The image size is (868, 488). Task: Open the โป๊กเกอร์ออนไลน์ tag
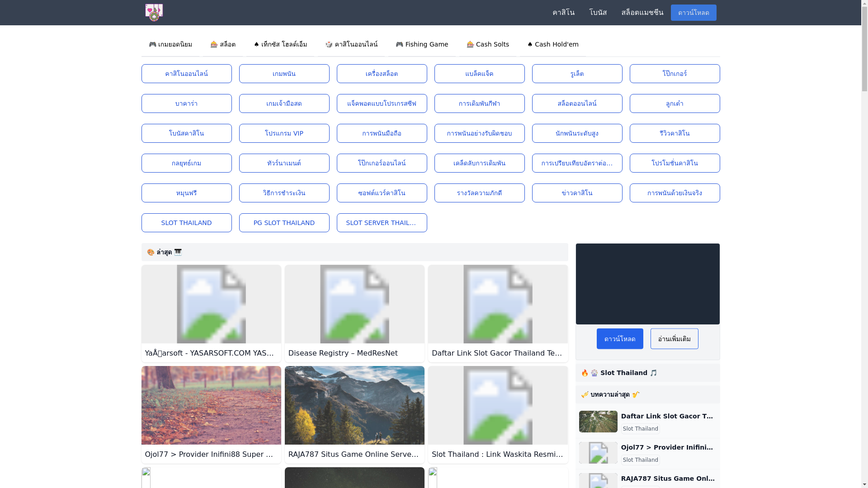click(x=382, y=163)
